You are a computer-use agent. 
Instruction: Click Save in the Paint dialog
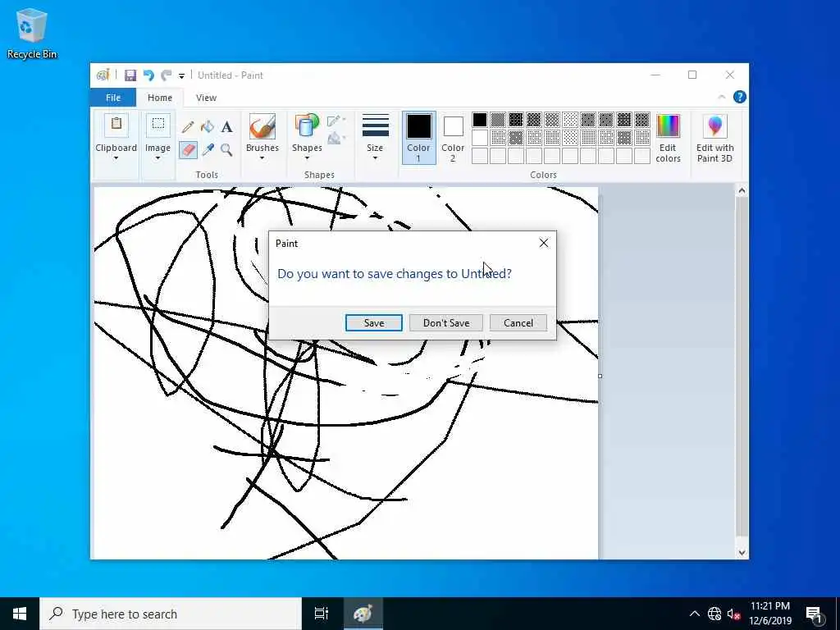[x=374, y=323]
